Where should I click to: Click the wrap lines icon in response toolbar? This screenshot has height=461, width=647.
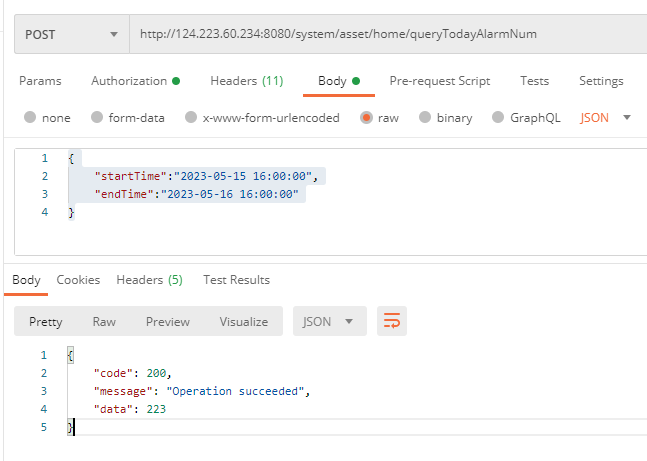[392, 321]
